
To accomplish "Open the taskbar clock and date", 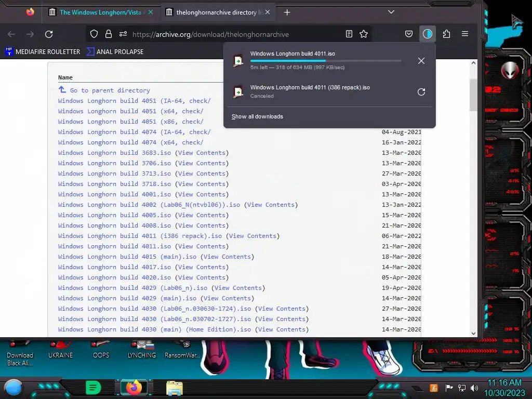I will (x=504, y=388).
